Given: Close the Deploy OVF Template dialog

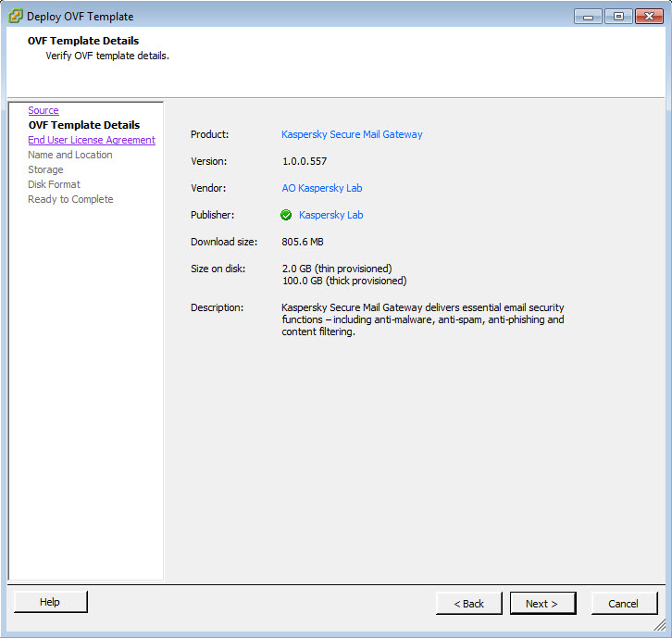Looking at the screenshot, I should (648, 16).
